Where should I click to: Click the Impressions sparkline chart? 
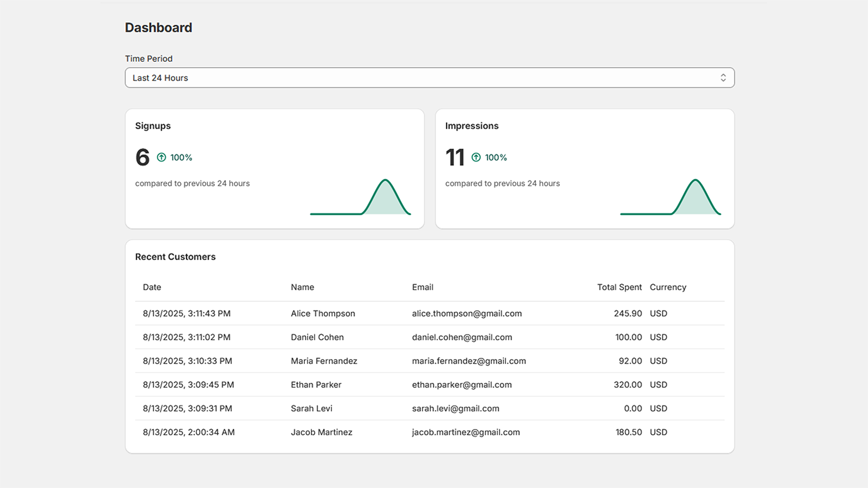671,198
